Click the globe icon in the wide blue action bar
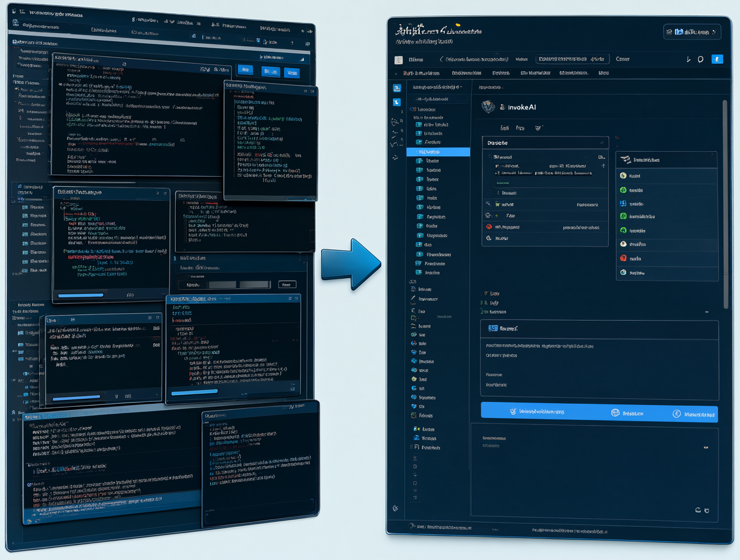Screen dimensions: 740x560 pos(615,412)
